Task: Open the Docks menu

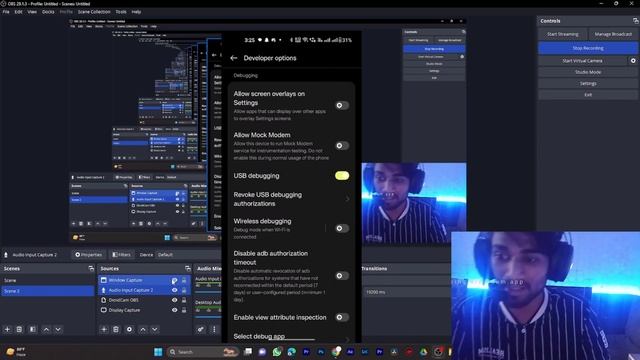Action: (48, 12)
